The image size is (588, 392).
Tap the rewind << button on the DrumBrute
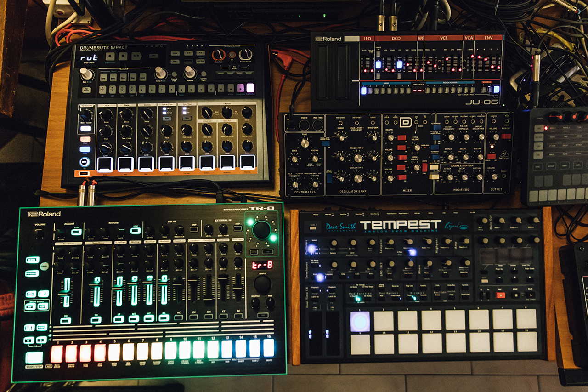189,53
